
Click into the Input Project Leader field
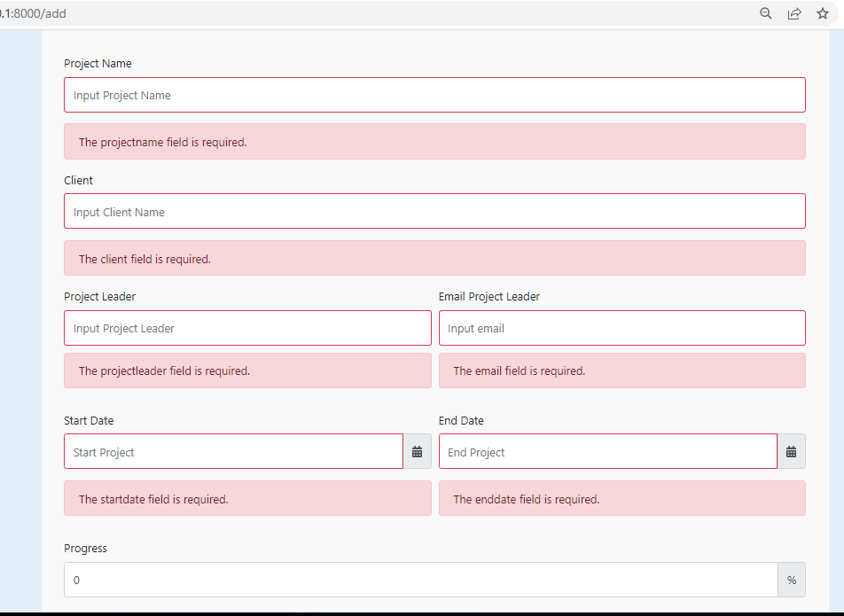(x=247, y=328)
